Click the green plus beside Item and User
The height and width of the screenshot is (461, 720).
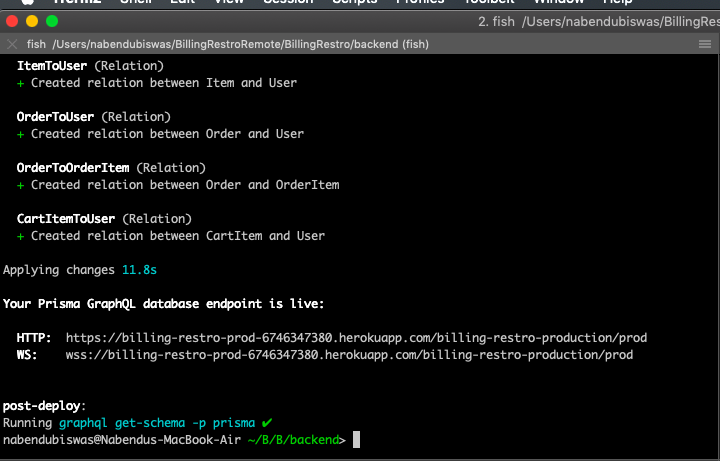coord(20,84)
